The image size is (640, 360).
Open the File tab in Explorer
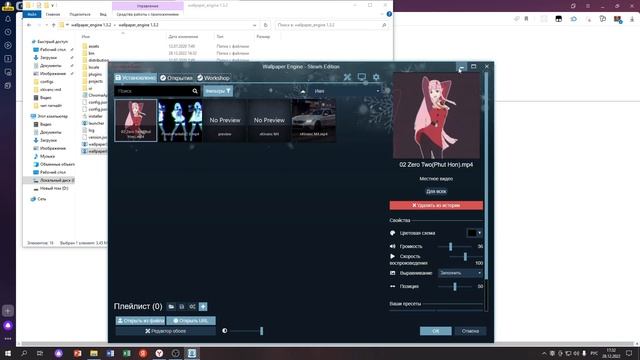32,14
